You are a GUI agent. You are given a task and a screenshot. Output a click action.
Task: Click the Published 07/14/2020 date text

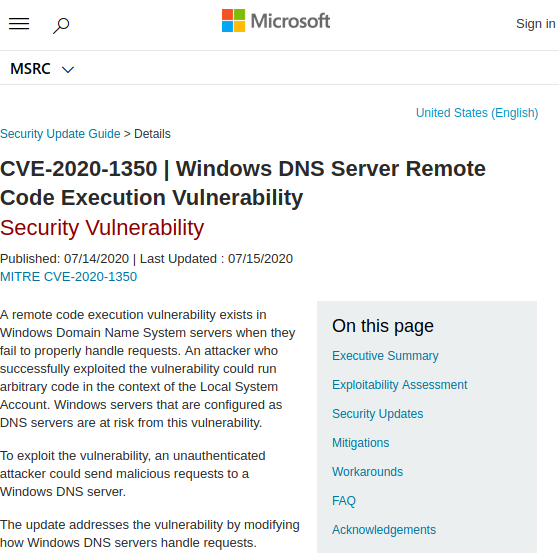[x=64, y=258]
